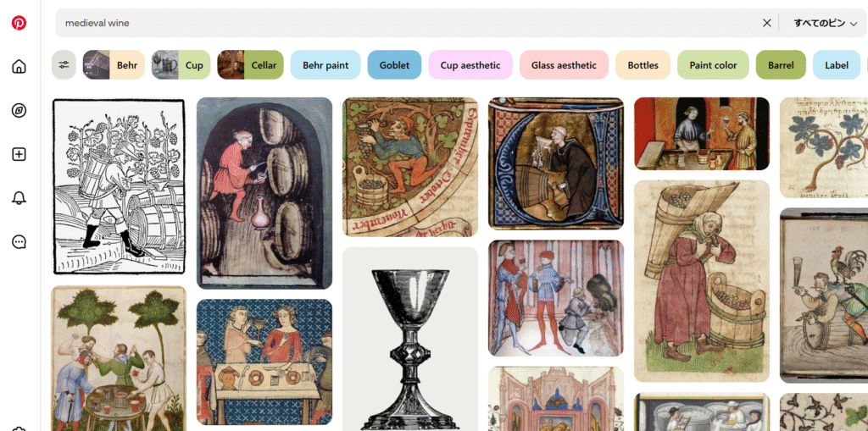Choose the Glass aesthetic pink chip
The height and width of the screenshot is (431, 868).
[x=564, y=64]
